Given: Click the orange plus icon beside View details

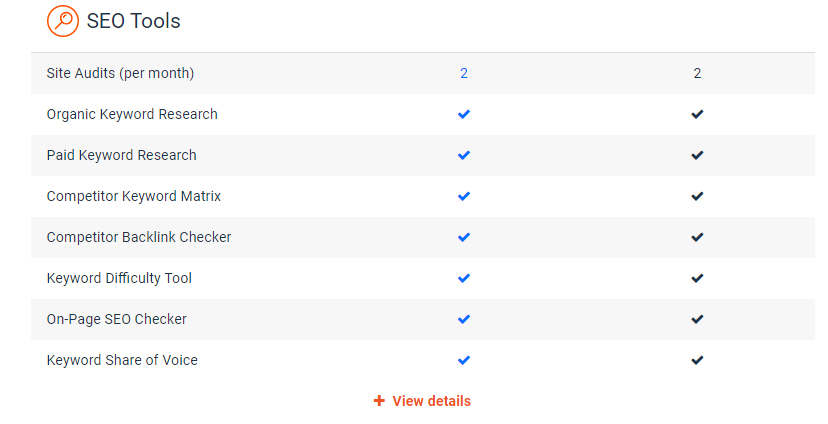Looking at the screenshot, I should click(379, 401).
